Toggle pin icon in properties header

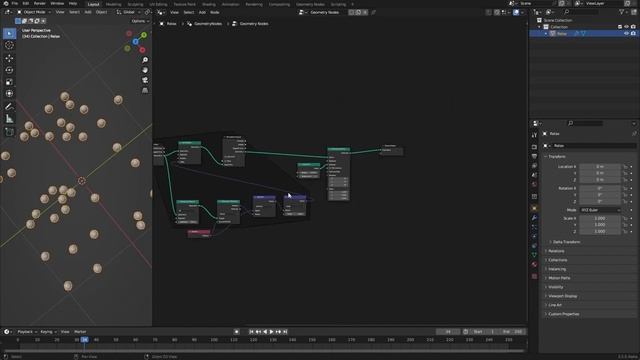[x=634, y=134]
